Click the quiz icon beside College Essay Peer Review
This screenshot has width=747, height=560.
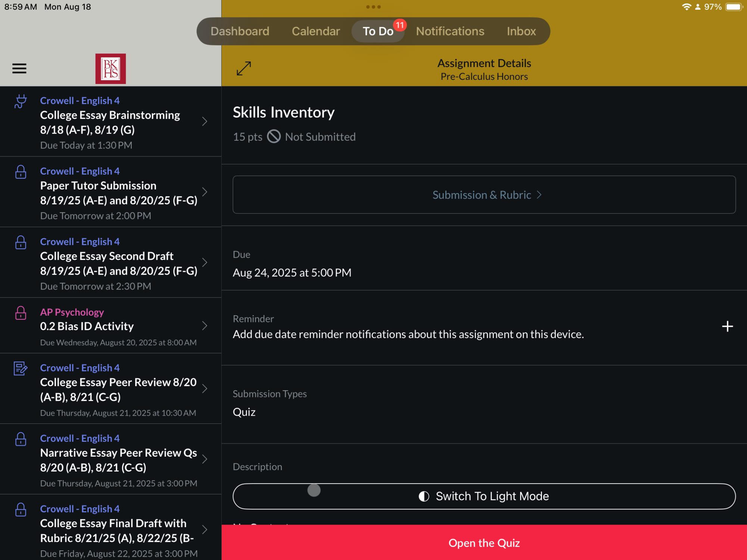[21, 369]
